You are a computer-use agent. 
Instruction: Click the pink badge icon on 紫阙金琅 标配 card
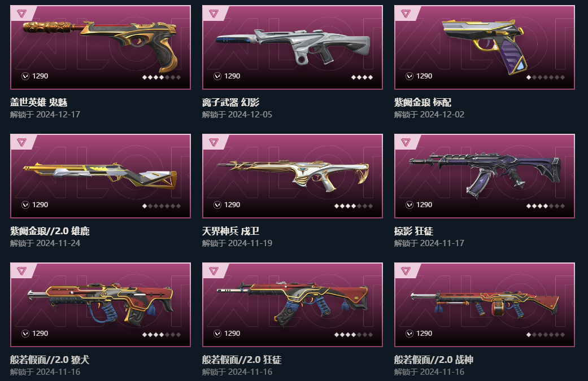(x=406, y=14)
